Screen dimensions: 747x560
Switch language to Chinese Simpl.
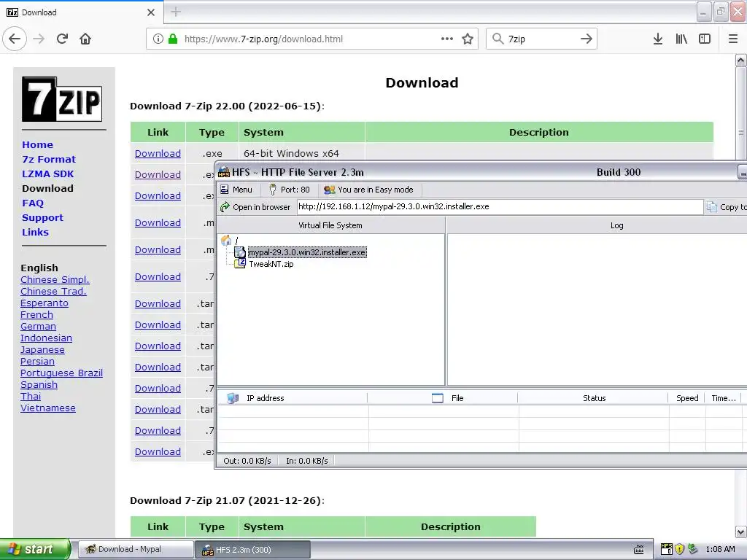55,279
